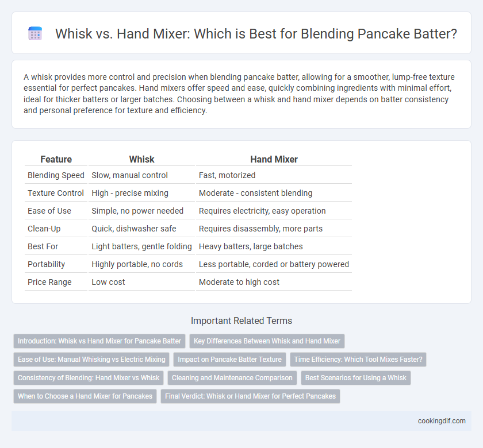Open Best Scenarios for Using a Whisk
Image resolution: width=483 pixels, height=448 pixels.
[355, 378]
